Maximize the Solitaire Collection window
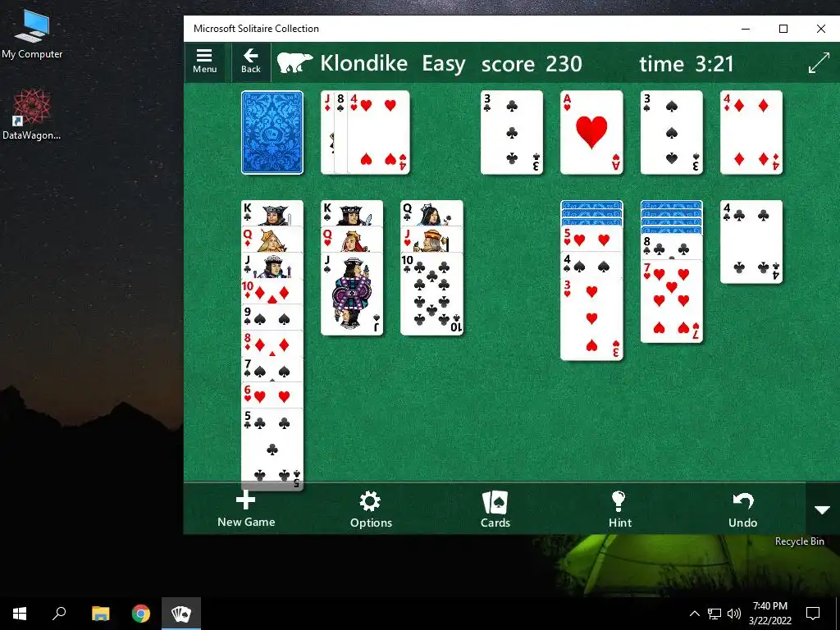Image resolution: width=840 pixels, height=630 pixels. point(783,29)
